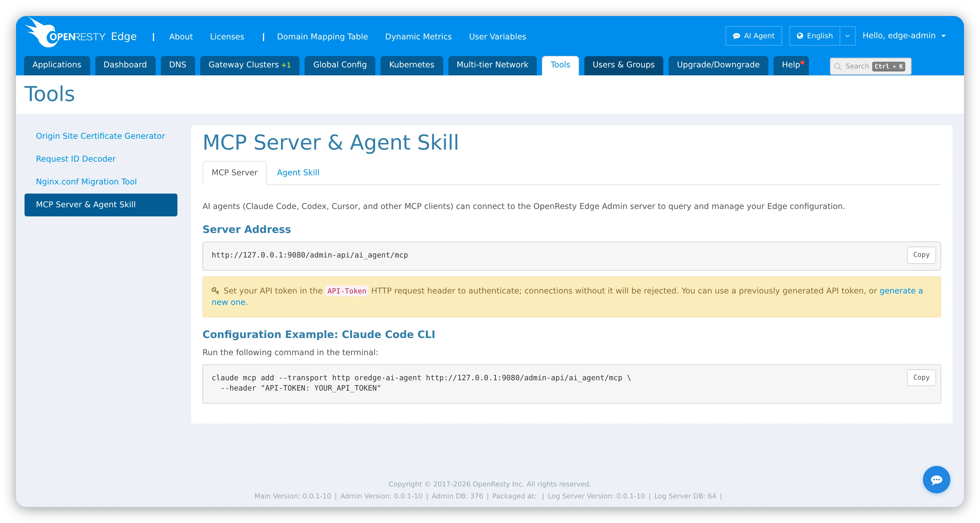Click the Main Version: 0.0.1-10 footer text

pos(293,496)
